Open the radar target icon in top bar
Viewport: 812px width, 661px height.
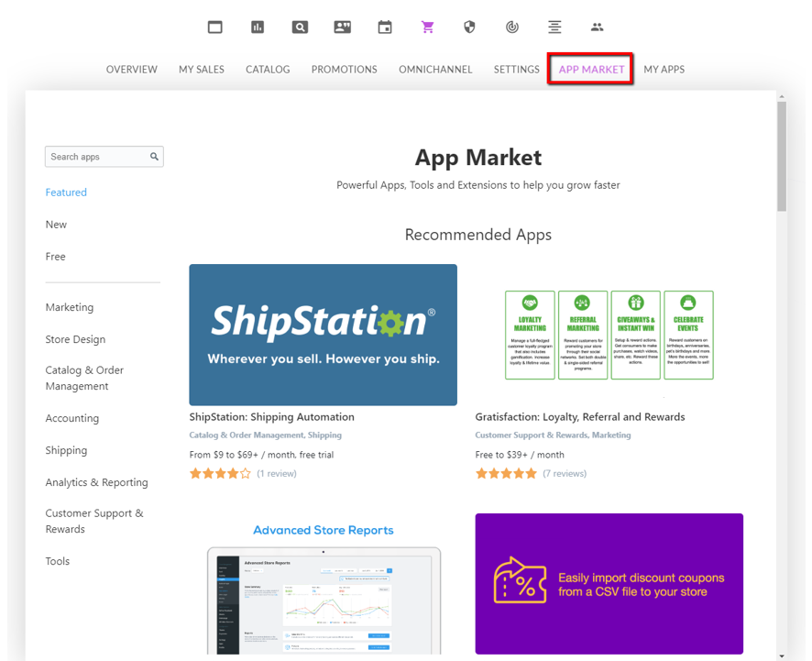512,27
